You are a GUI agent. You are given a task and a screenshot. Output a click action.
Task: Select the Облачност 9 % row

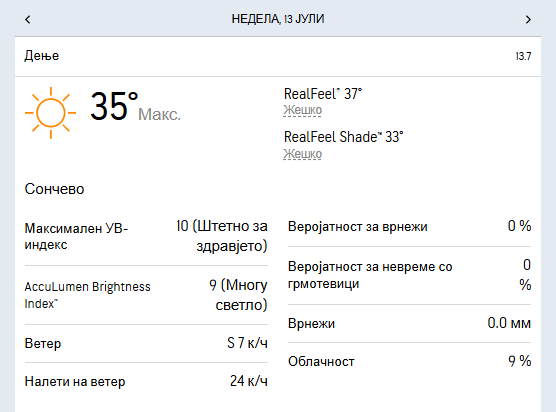[410, 361]
